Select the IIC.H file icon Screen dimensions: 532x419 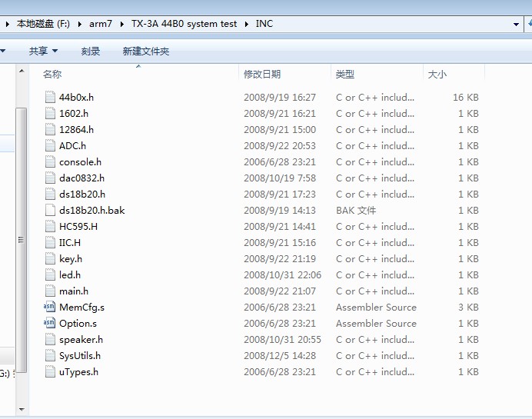coord(50,243)
